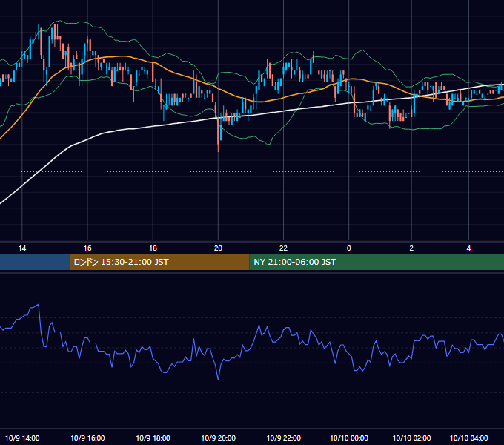
Task: Click the 16 hour label on price chart axis
Action: [x=87, y=248]
